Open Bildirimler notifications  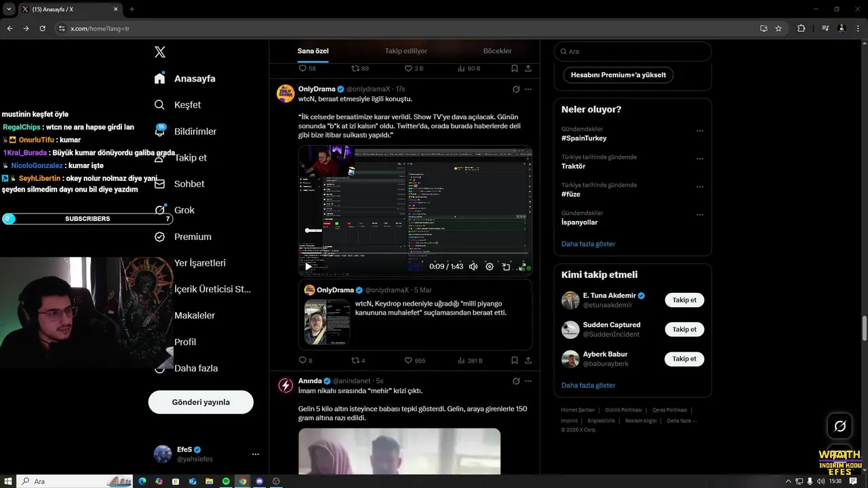pos(186,131)
